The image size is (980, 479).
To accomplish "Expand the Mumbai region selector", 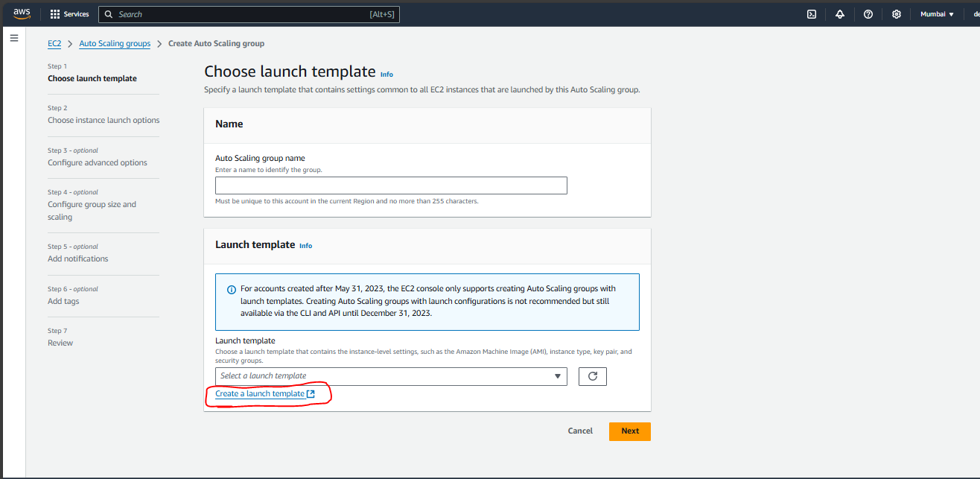I will pos(937,14).
